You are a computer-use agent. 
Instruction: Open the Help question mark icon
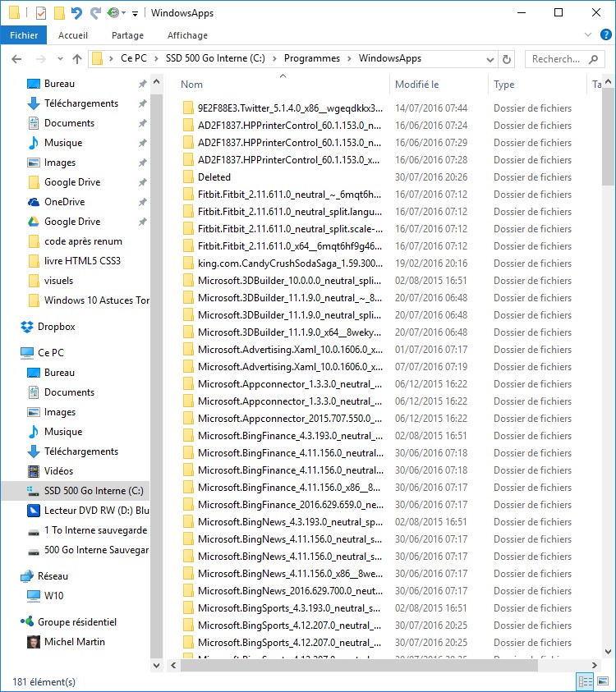tap(606, 34)
